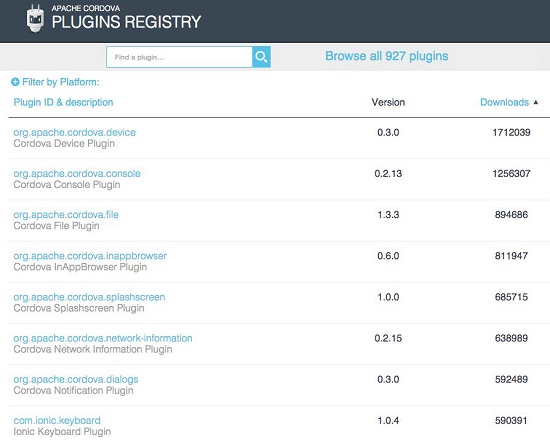Click the Cordova robot logo icon

pos(35,18)
